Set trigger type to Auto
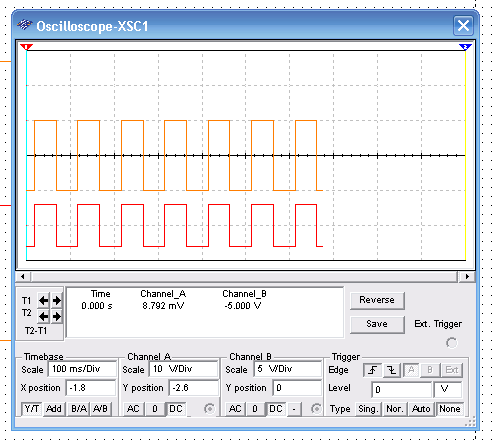 coord(421,409)
